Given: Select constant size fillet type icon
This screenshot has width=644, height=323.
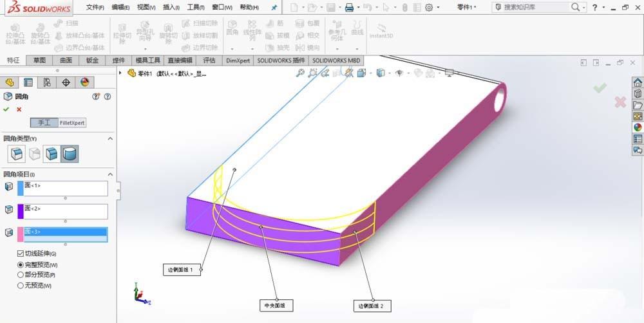Looking at the screenshot, I should [x=17, y=154].
